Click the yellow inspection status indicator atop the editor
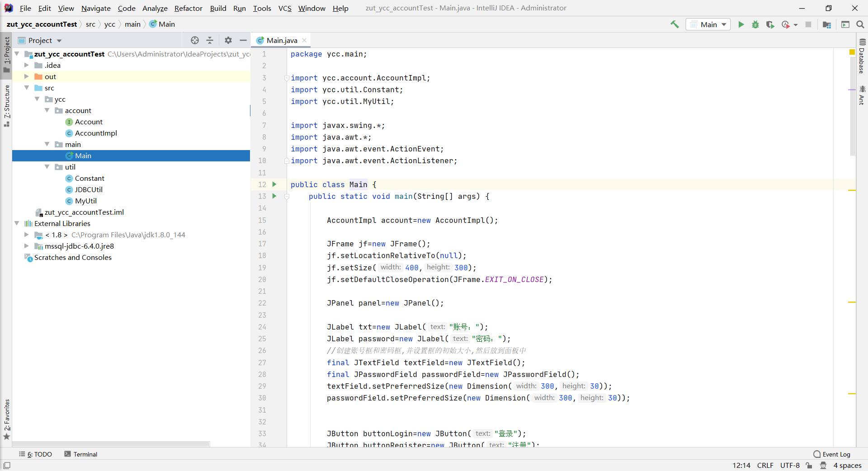868x471 pixels. click(x=852, y=52)
